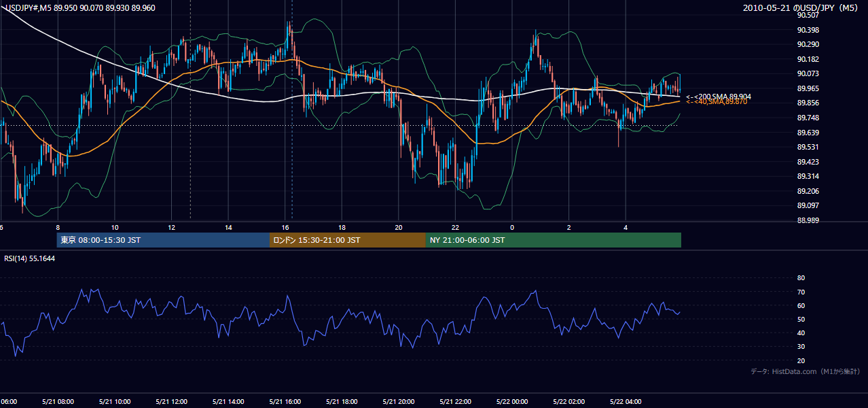The height and width of the screenshot is (408, 868).
Task: Select the London session bar 15:30-21:00 JST
Action: (x=348, y=240)
